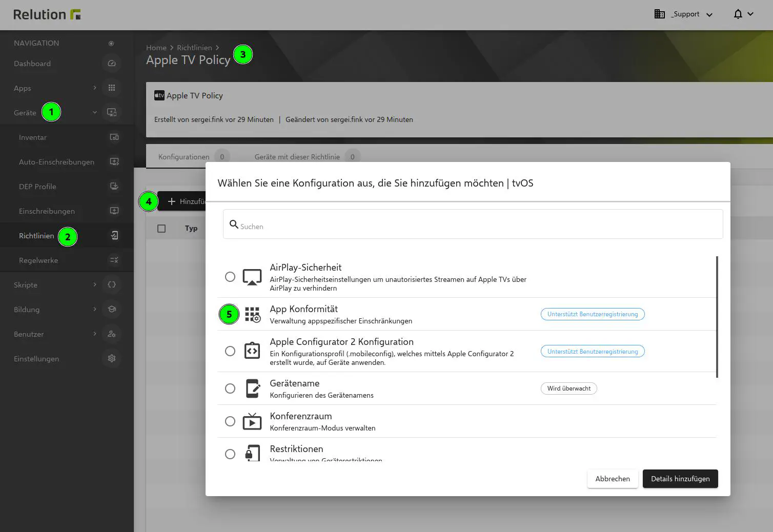This screenshot has height=532, width=773.
Task: Select the AirPlay-Sicherheit radio button
Action: 230,276
